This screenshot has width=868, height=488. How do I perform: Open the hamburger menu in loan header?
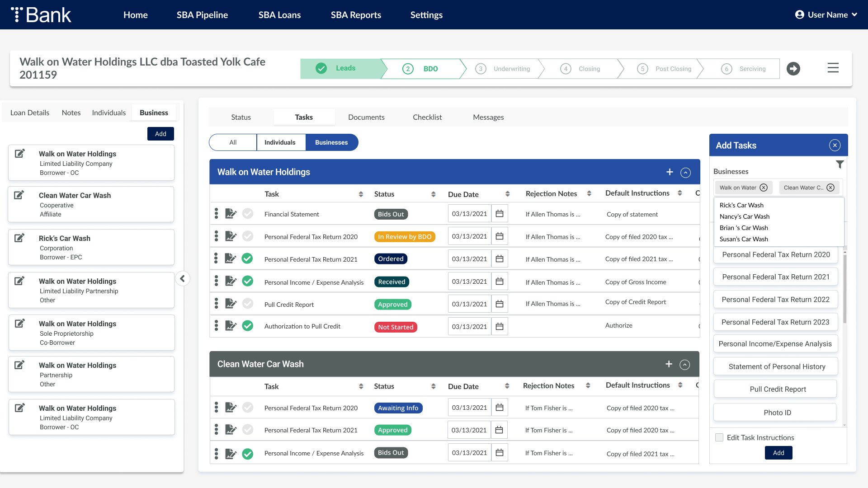[x=833, y=68]
